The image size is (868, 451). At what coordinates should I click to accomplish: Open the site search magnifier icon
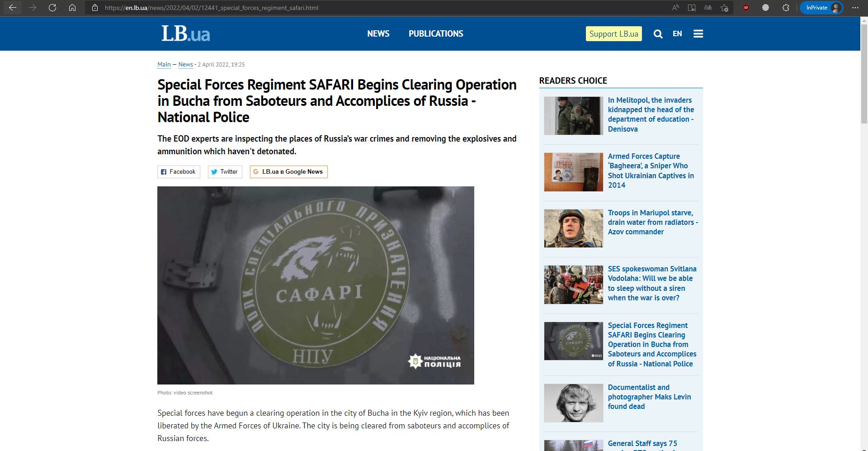(x=658, y=34)
